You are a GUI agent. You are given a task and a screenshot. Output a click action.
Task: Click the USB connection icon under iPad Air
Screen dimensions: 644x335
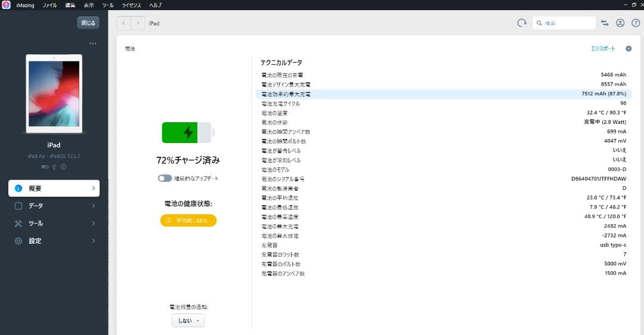click(x=54, y=167)
